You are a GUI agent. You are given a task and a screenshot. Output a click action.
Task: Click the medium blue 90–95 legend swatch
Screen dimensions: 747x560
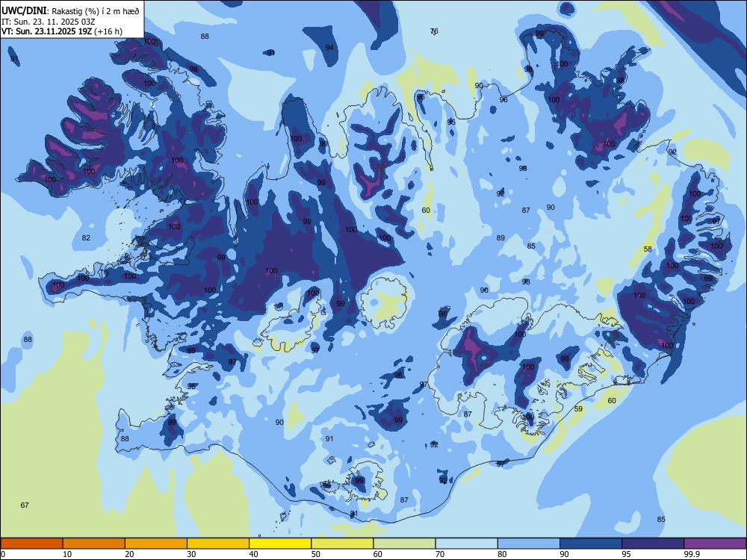pyautogui.click(x=591, y=544)
